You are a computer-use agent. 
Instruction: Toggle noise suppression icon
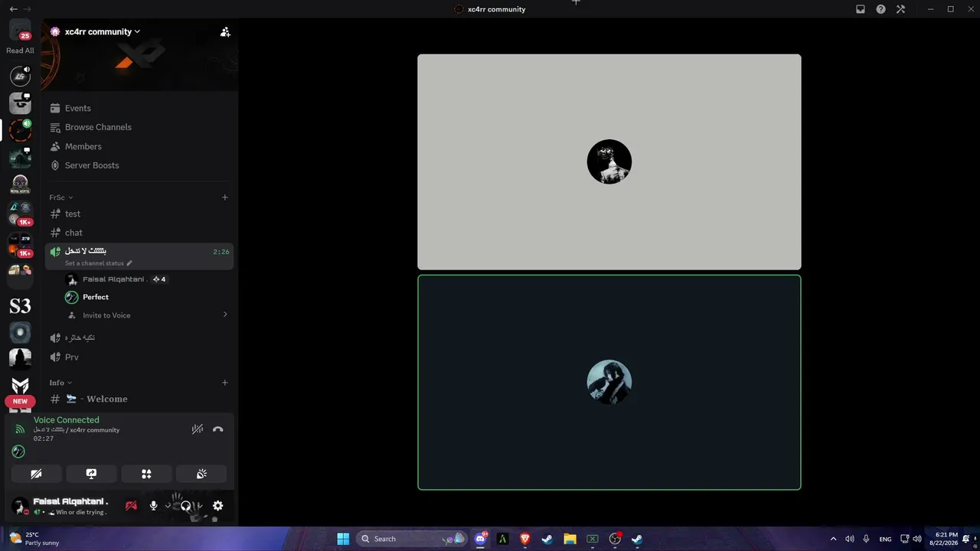tap(198, 429)
